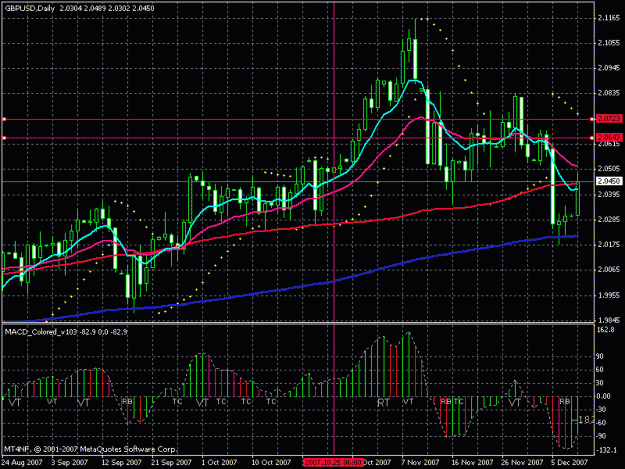Viewport: 625px width, 469px height.
Task: Click the current price label 2.0450
Action: click(x=609, y=181)
